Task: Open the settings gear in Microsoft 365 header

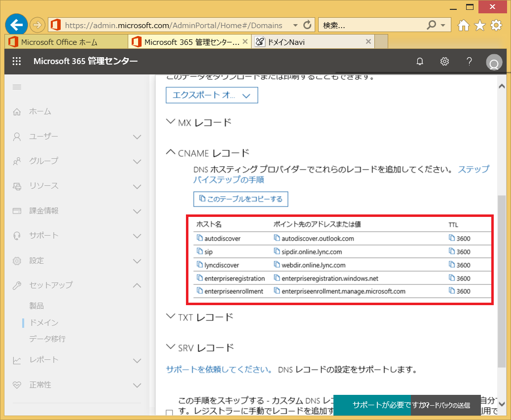Action: click(x=444, y=61)
